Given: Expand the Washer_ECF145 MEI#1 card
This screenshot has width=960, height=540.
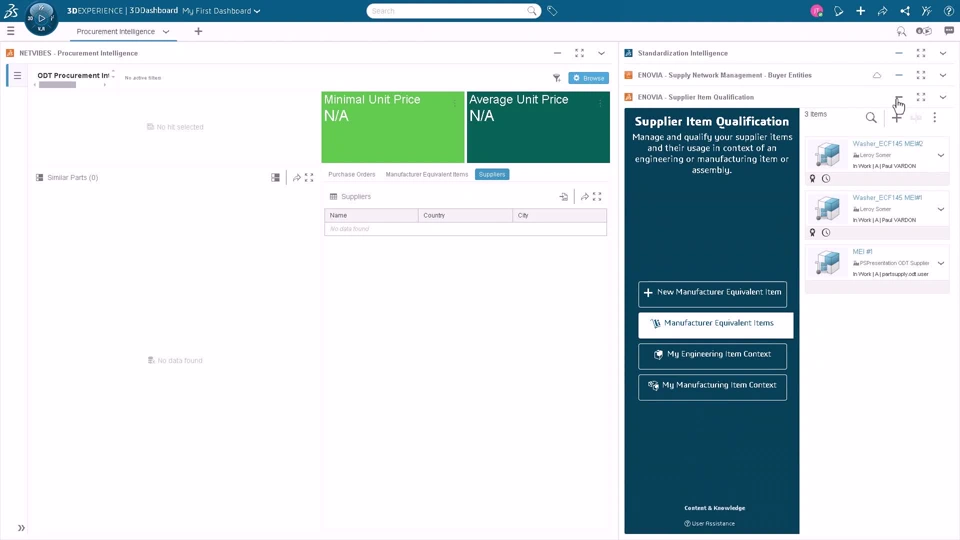Looking at the screenshot, I should (x=940, y=209).
